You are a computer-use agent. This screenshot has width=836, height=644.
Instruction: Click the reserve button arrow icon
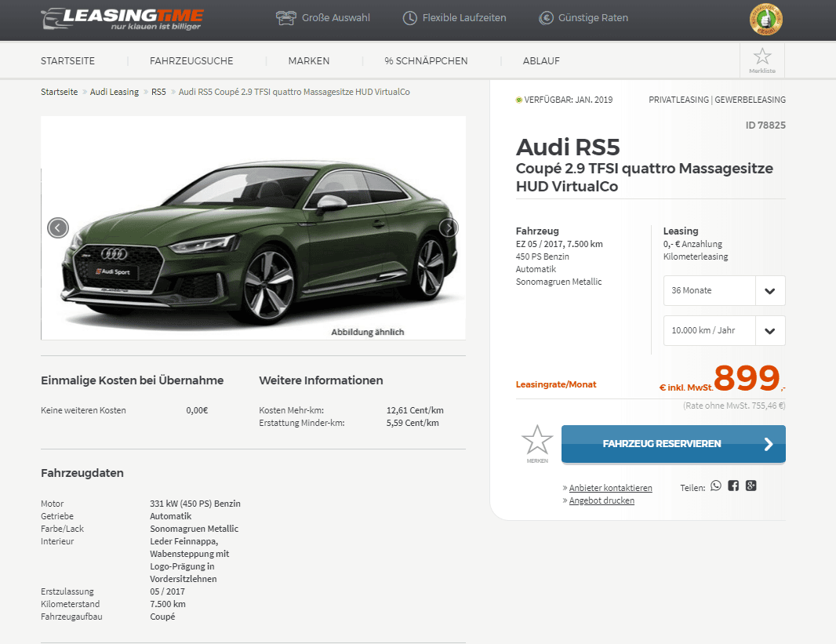[x=769, y=444]
